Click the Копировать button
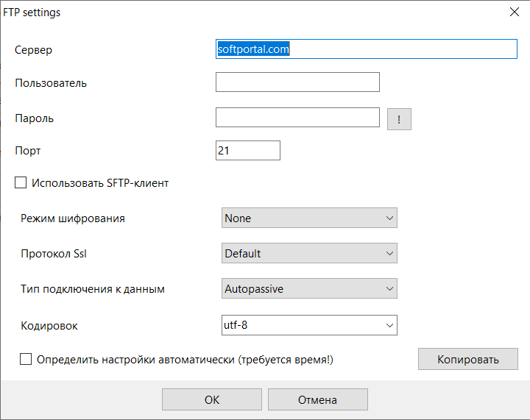Viewport: 530px width, 420px height. pos(467,359)
